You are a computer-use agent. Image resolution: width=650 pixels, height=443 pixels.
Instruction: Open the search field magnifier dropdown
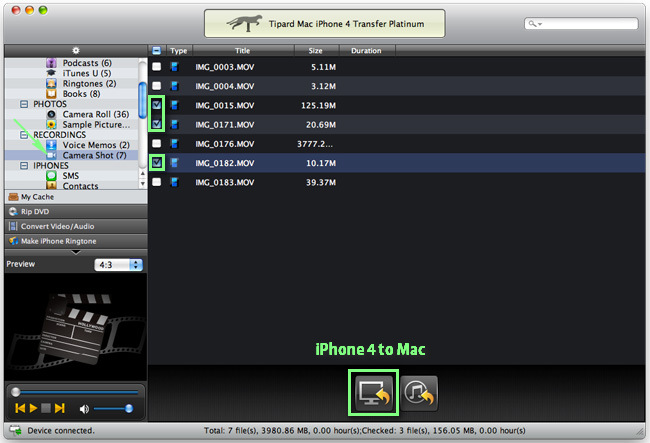tap(535, 24)
